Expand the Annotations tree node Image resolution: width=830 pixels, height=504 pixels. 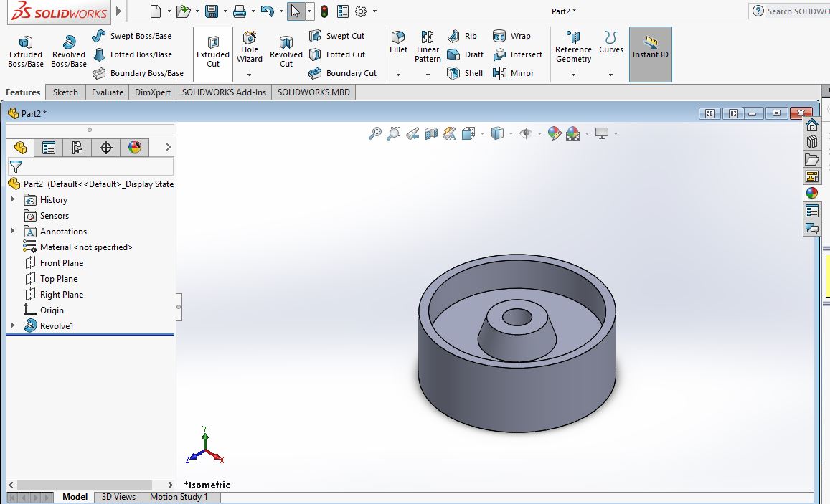[13, 231]
